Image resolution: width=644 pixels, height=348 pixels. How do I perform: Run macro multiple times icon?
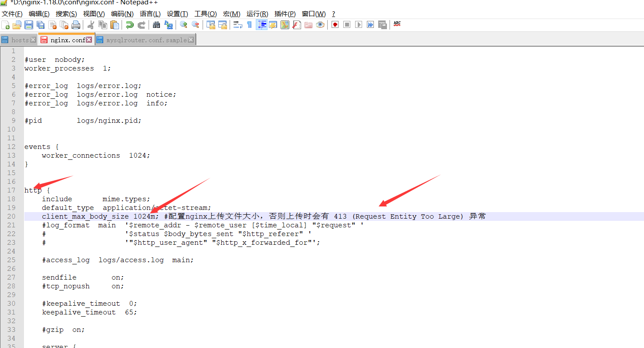point(370,25)
